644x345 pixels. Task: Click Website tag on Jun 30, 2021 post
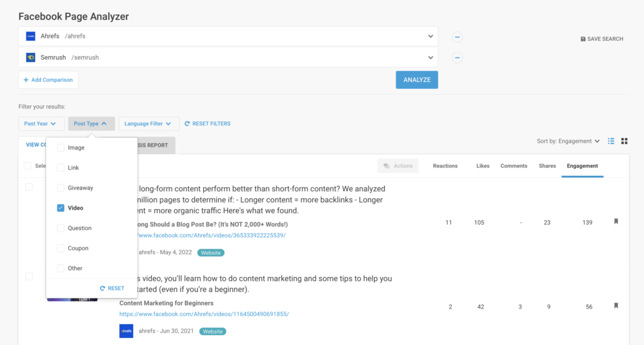coord(213,331)
